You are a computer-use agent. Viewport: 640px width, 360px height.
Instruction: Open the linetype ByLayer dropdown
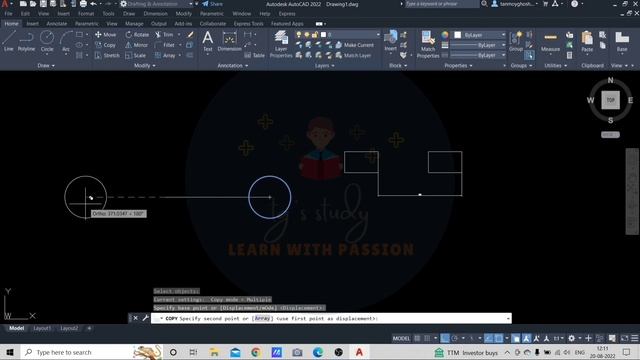tap(478, 55)
